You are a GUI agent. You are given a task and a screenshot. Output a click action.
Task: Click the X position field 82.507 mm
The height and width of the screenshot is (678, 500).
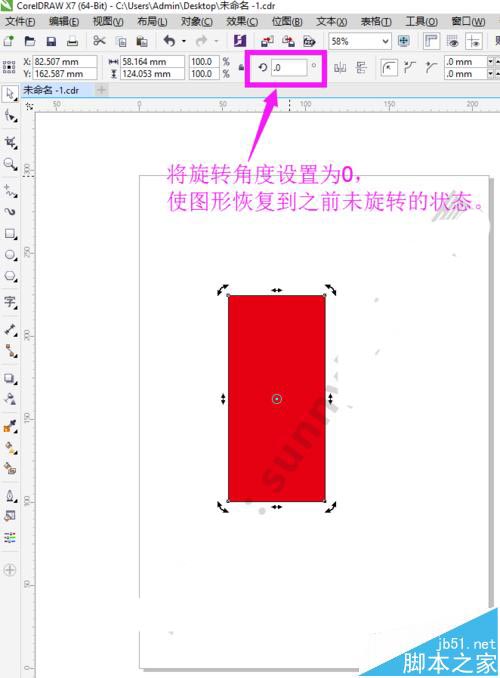(65, 61)
